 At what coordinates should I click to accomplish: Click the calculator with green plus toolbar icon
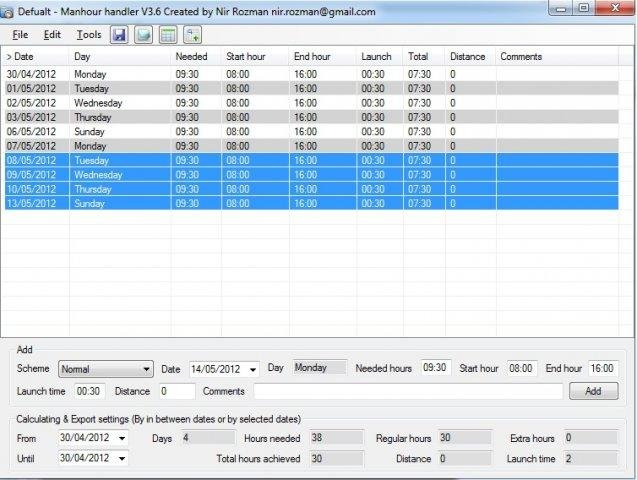tap(193, 35)
